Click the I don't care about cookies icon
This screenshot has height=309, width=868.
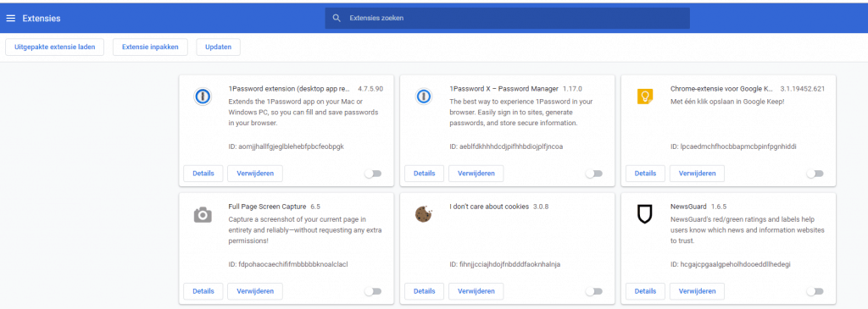(x=424, y=214)
